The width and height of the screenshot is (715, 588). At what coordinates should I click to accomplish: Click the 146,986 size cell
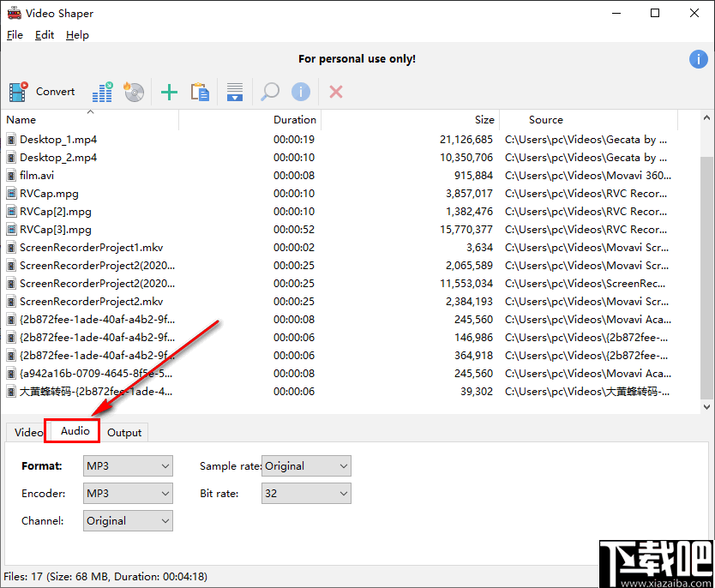click(474, 338)
